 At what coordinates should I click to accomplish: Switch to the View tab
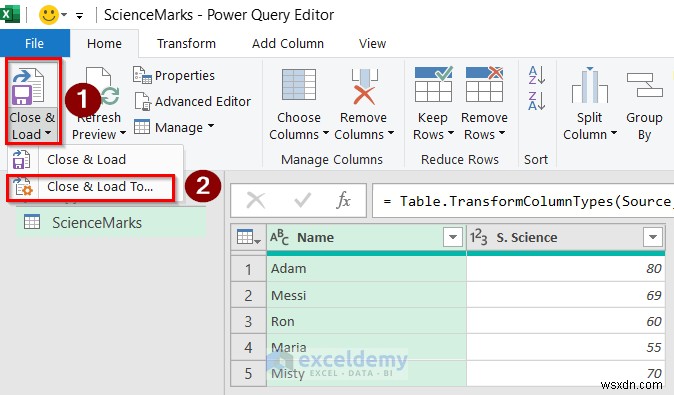372,43
